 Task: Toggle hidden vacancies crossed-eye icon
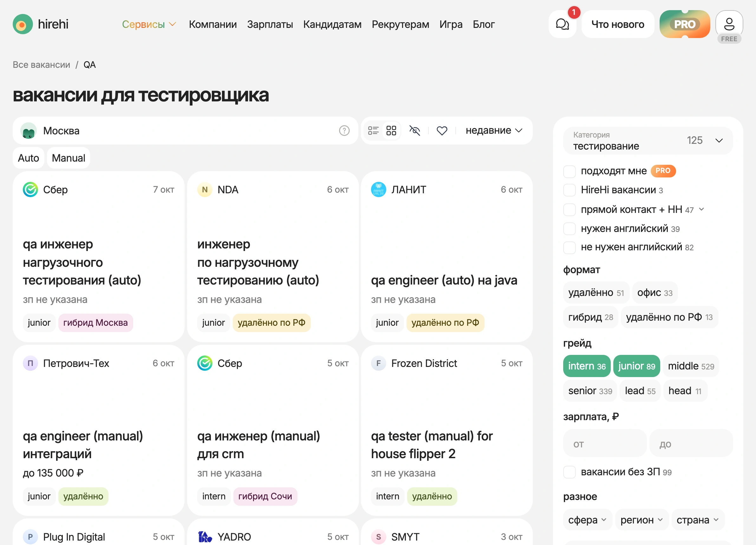415,131
